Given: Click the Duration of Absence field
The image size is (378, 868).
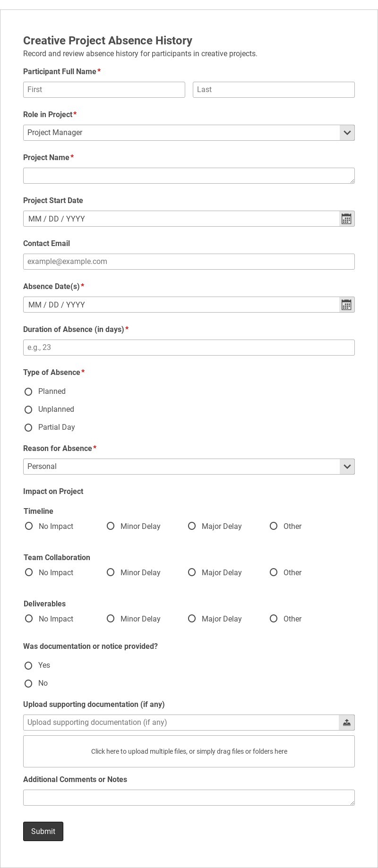Looking at the screenshot, I should (x=189, y=348).
